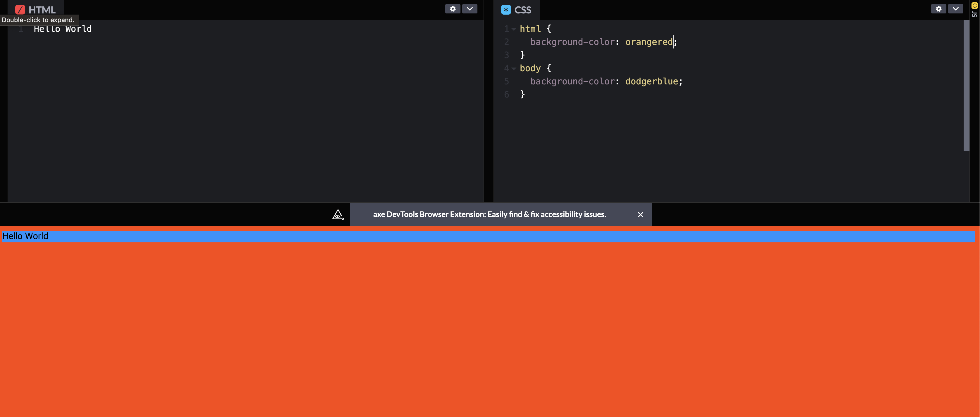Click the orangered color value
This screenshot has width=980, height=417.
(x=649, y=42)
